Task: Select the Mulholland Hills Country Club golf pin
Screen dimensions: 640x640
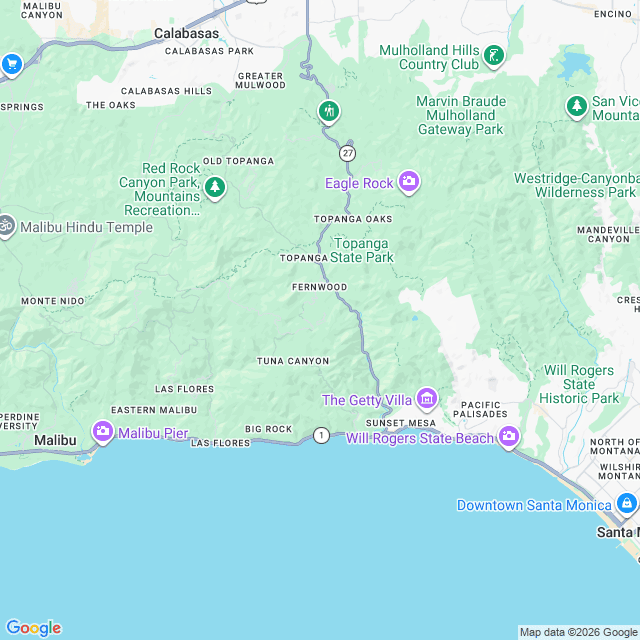Action: [x=494, y=56]
